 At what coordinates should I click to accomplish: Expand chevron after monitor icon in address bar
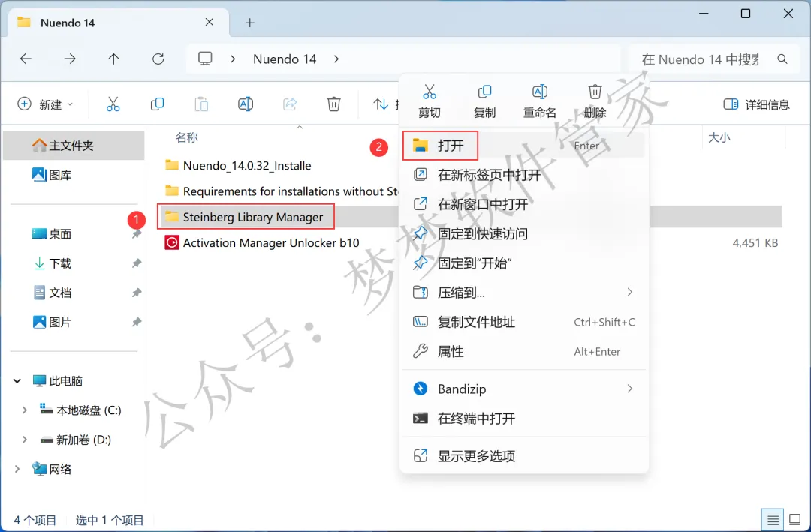233,59
